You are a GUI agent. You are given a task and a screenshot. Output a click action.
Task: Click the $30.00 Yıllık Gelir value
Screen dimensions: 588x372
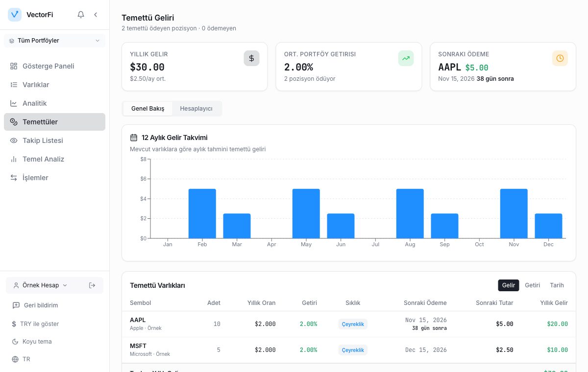coord(147,67)
